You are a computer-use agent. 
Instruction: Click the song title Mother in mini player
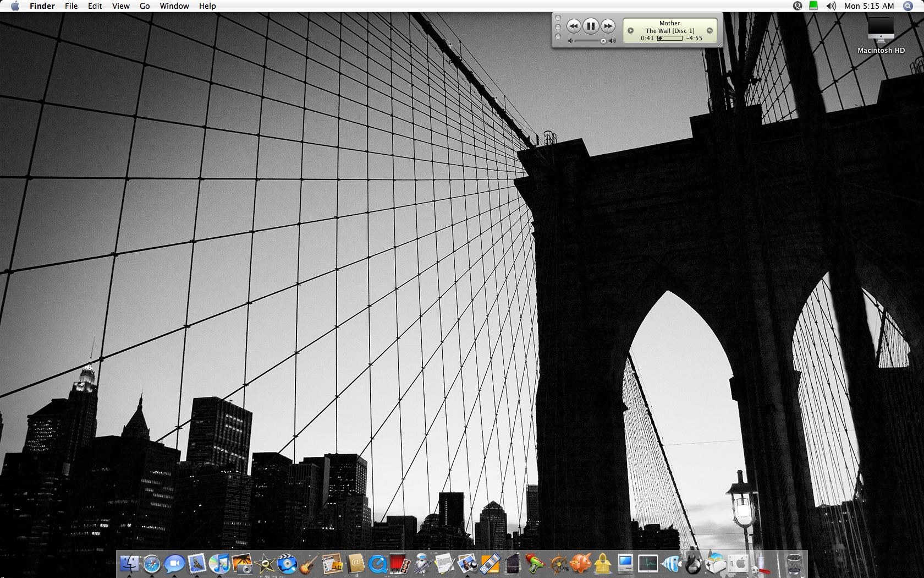(x=670, y=23)
